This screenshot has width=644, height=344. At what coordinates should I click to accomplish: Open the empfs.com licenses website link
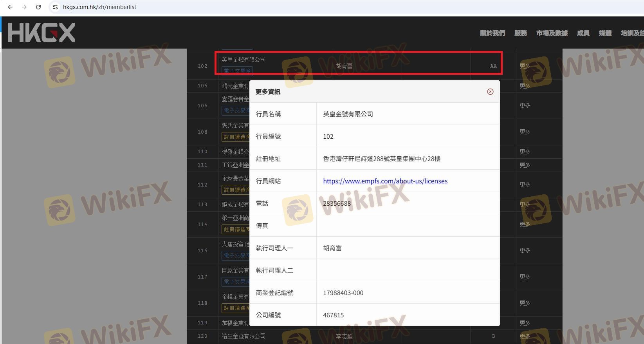point(385,181)
